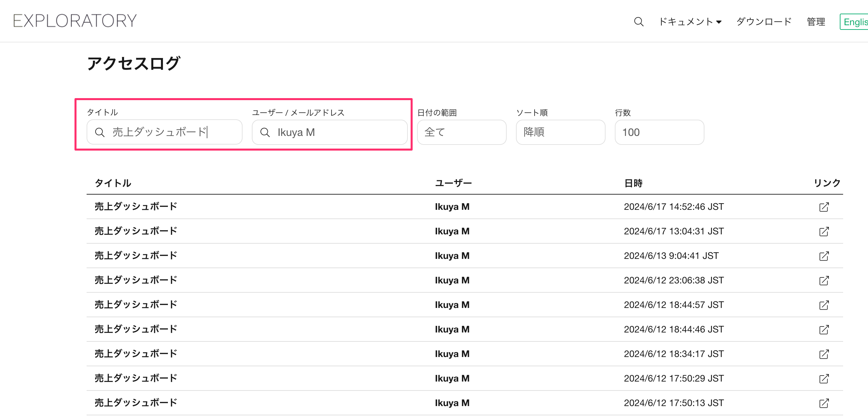Open the ソート順 dropdown showing 降順
This screenshot has width=868, height=419.
(x=560, y=132)
